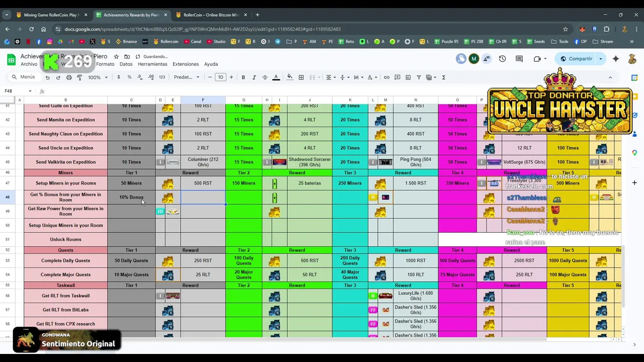Viewport: 644px width, 362px height.
Task: Open version history clock icon
Action: (502, 59)
